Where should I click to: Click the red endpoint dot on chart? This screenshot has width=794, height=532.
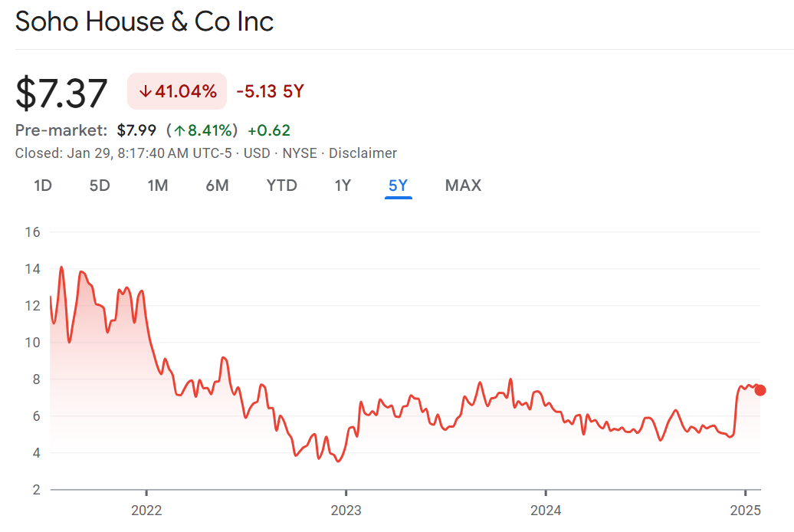pos(760,390)
